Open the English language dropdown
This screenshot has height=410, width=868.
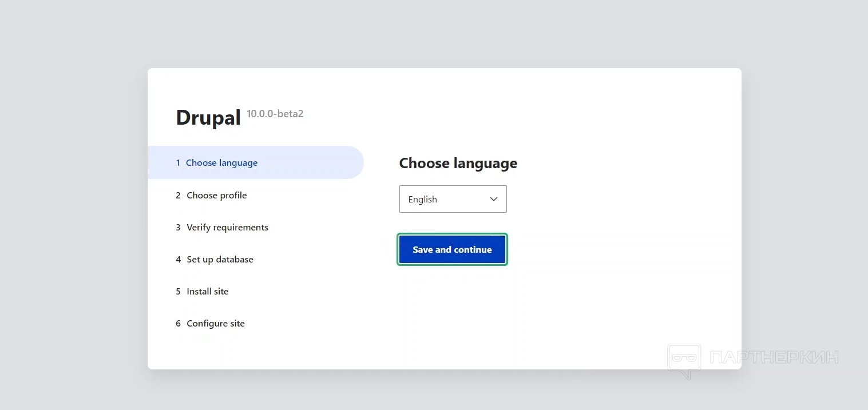pyautogui.click(x=452, y=199)
